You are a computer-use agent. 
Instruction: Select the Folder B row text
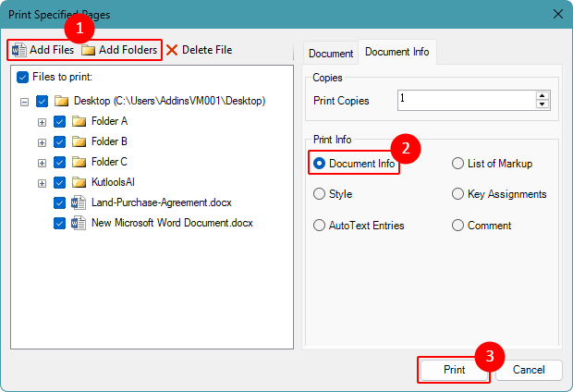click(x=109, y=141)
